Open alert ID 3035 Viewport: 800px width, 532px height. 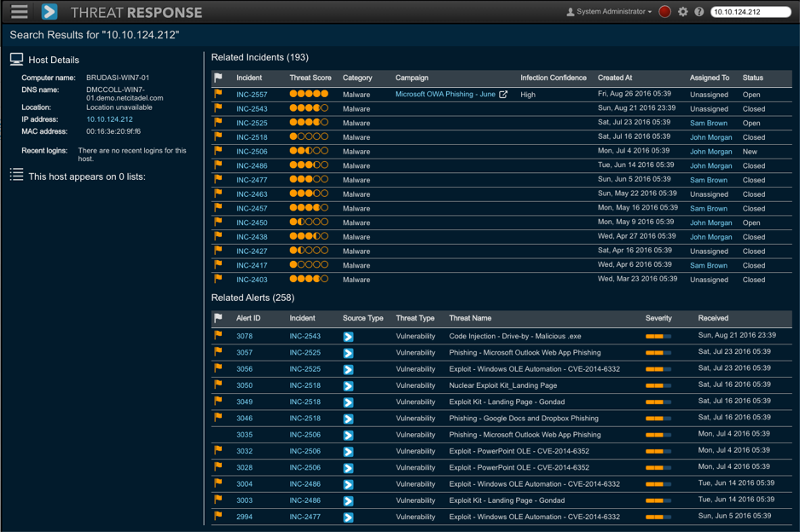tap(245, 435)
